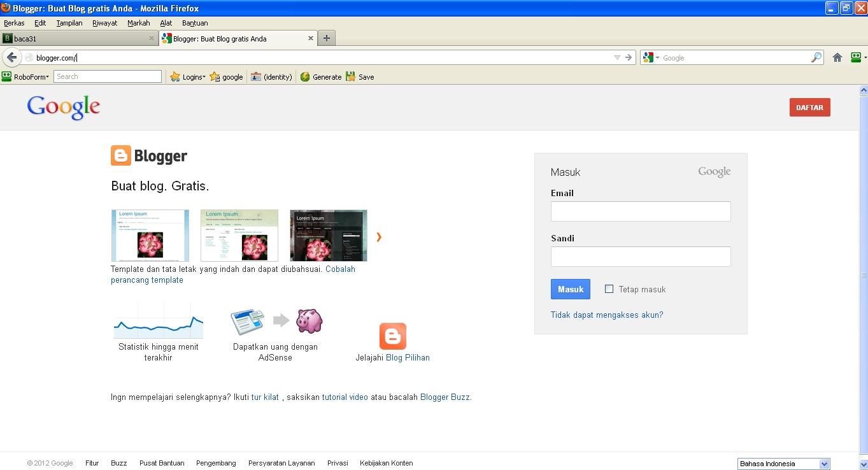Open the tur kilat link

point(265,397)
